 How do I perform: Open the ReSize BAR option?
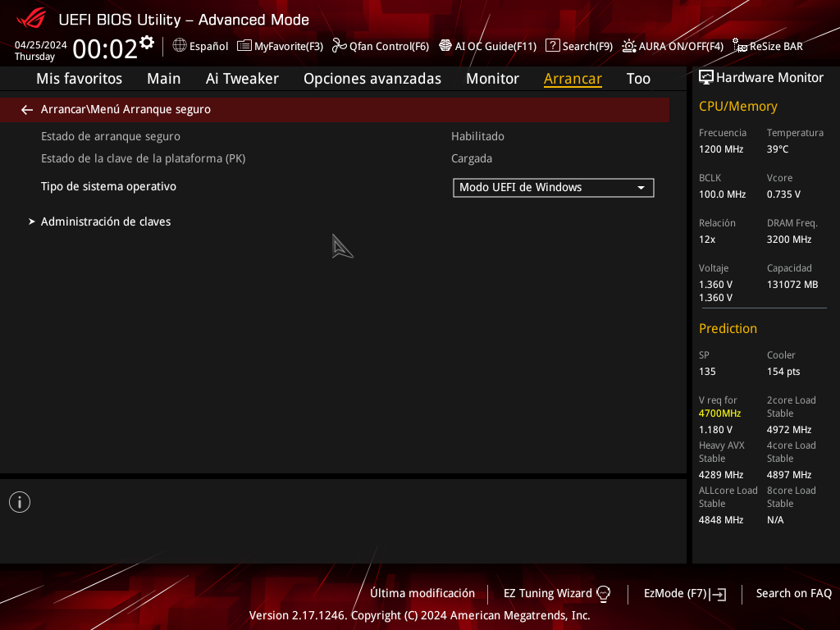click(768, 46)
